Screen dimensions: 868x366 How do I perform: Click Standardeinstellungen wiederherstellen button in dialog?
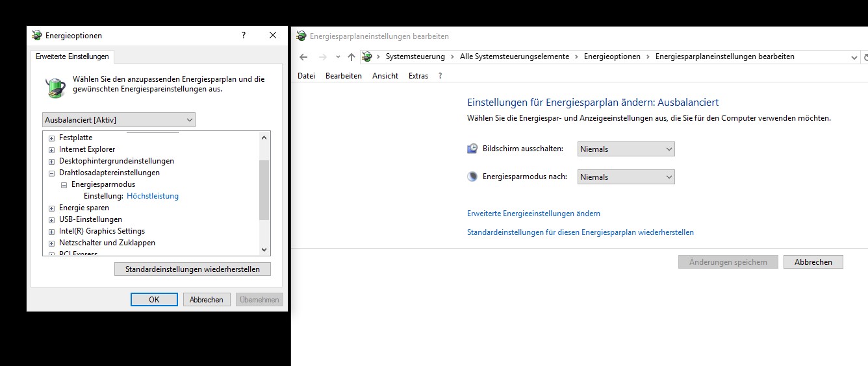(192, 269)
